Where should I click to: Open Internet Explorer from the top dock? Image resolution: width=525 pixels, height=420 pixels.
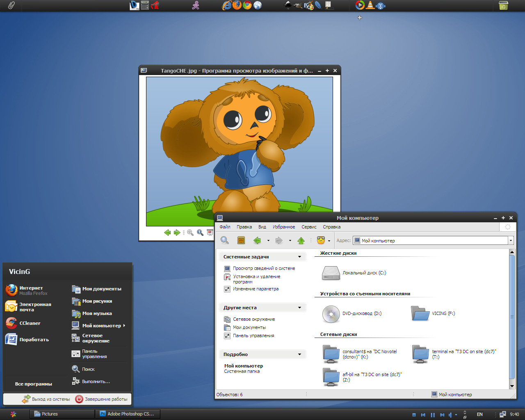tap(227, 5)
